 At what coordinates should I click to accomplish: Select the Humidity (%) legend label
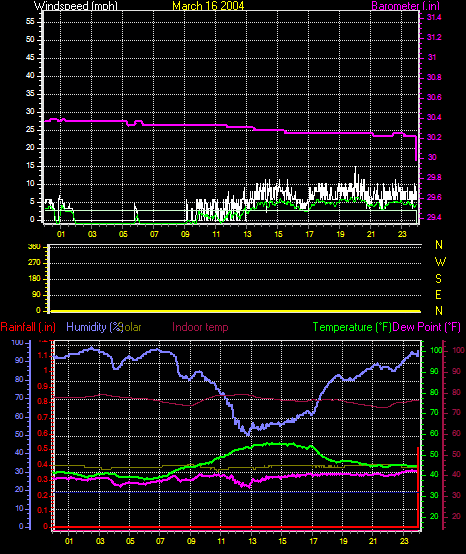tap(94, 327)
